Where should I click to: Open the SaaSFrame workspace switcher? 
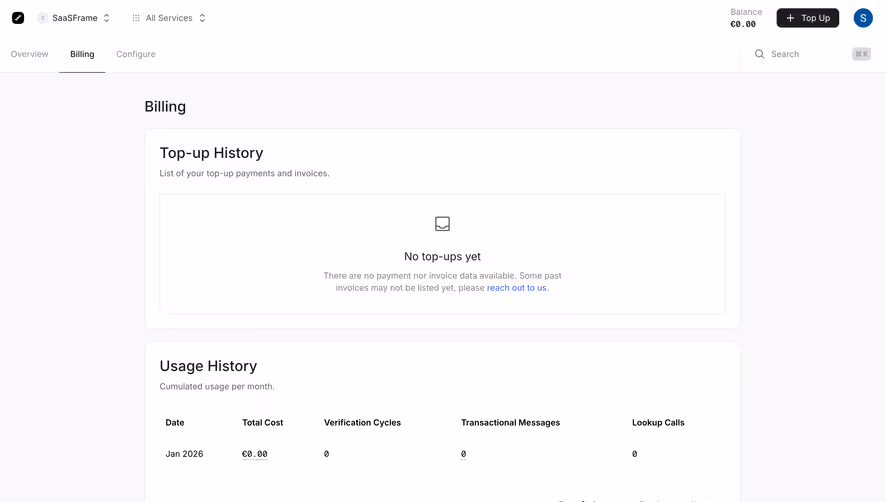click(x=73, y=18)
